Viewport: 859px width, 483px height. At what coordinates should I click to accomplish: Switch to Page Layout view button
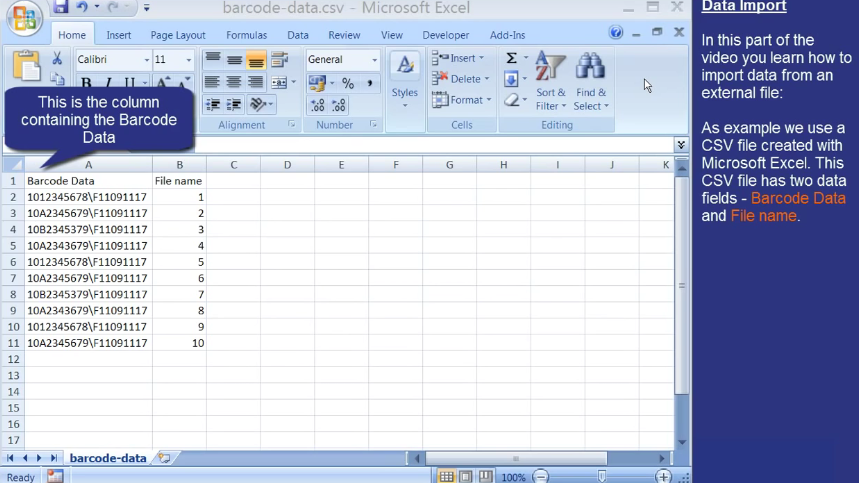tap(466, 476)
